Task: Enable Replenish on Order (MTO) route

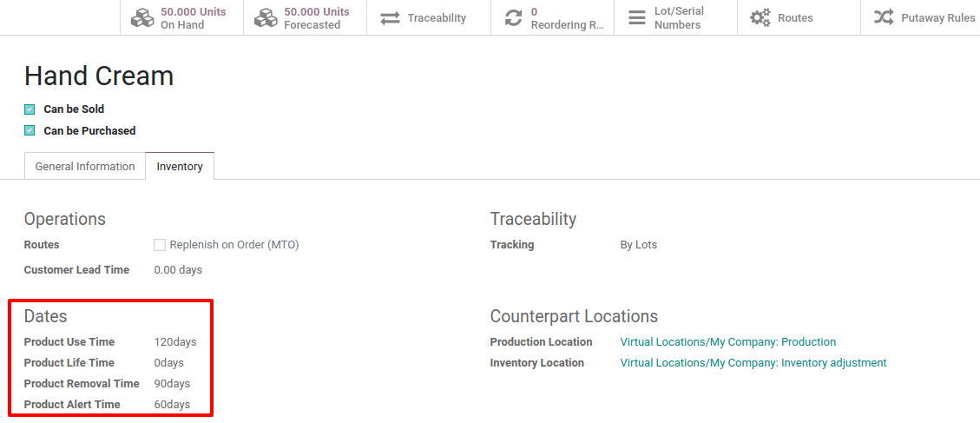Action: [x=160, y=245]
